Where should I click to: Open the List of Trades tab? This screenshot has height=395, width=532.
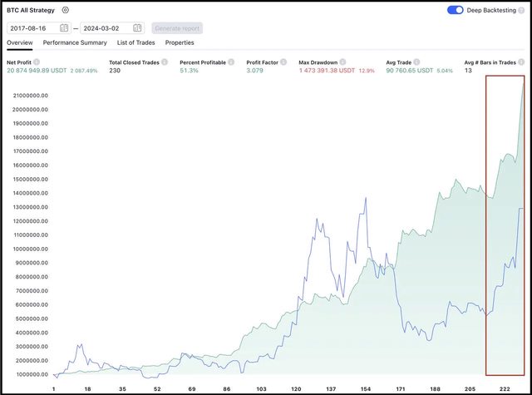[135, 42]
